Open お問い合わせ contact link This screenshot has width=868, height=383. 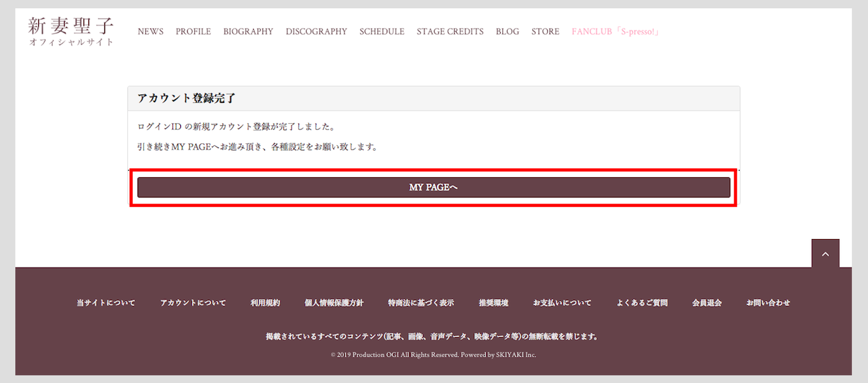[769, 303]
